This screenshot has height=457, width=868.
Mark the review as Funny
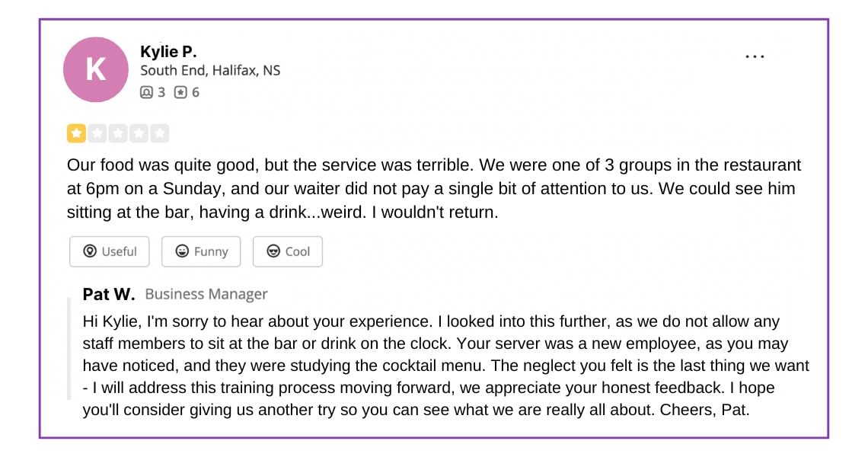click(201, 251)
